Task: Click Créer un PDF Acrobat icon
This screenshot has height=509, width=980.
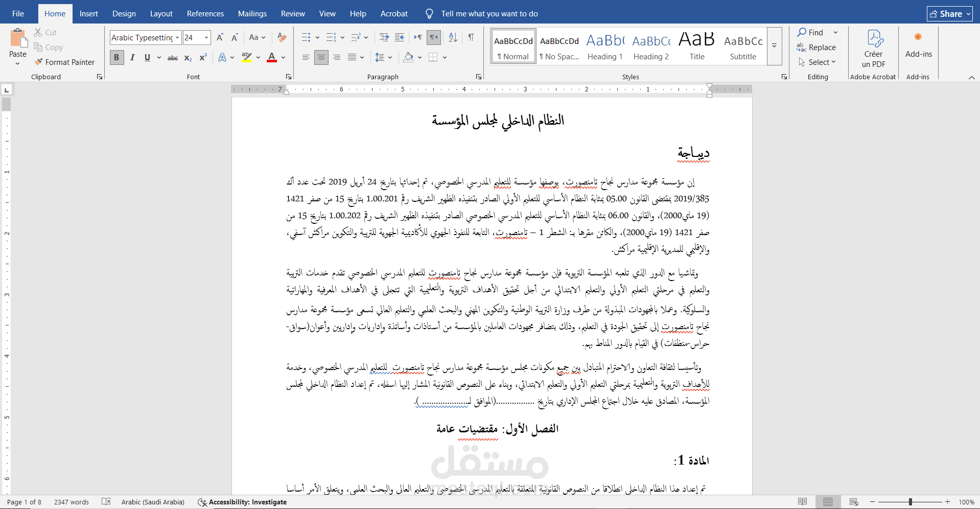Action: 873,49
